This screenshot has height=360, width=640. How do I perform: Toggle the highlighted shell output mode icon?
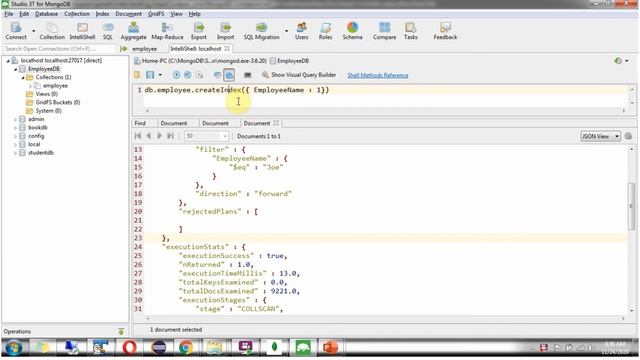point(229,75)
